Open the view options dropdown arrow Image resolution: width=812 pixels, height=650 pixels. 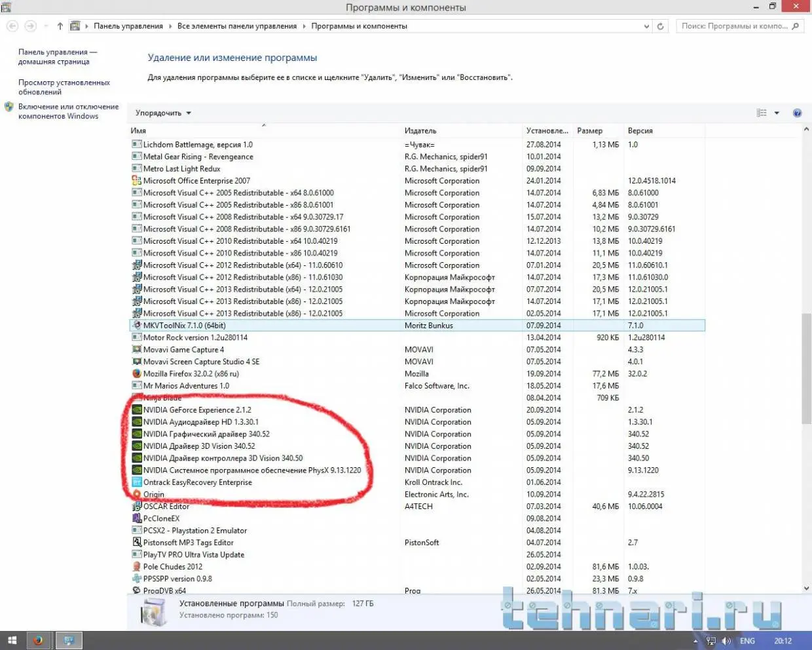pyautogui.click(x=777, y=113)
